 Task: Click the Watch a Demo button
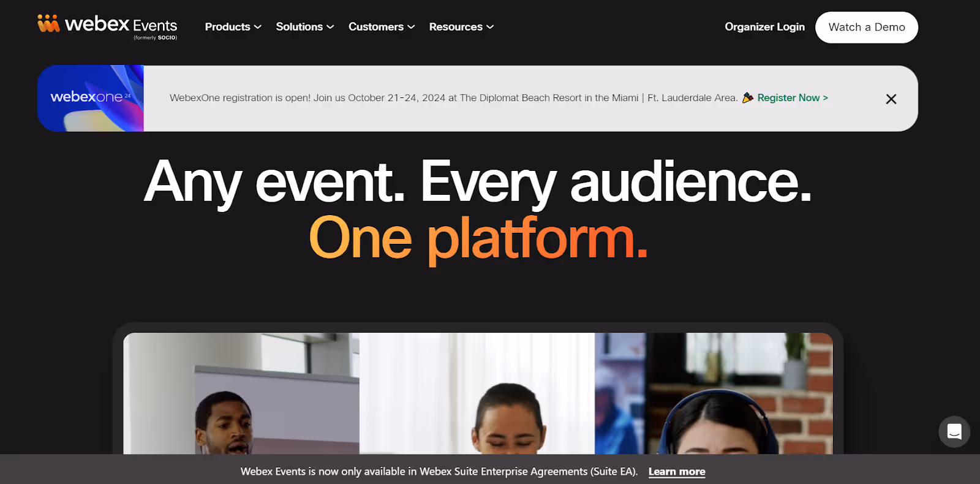pos(867,27)
